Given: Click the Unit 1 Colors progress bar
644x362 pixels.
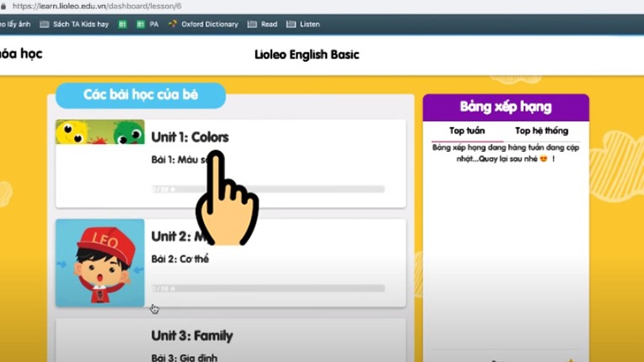Looking at the screenshot, I should point(268,190).
